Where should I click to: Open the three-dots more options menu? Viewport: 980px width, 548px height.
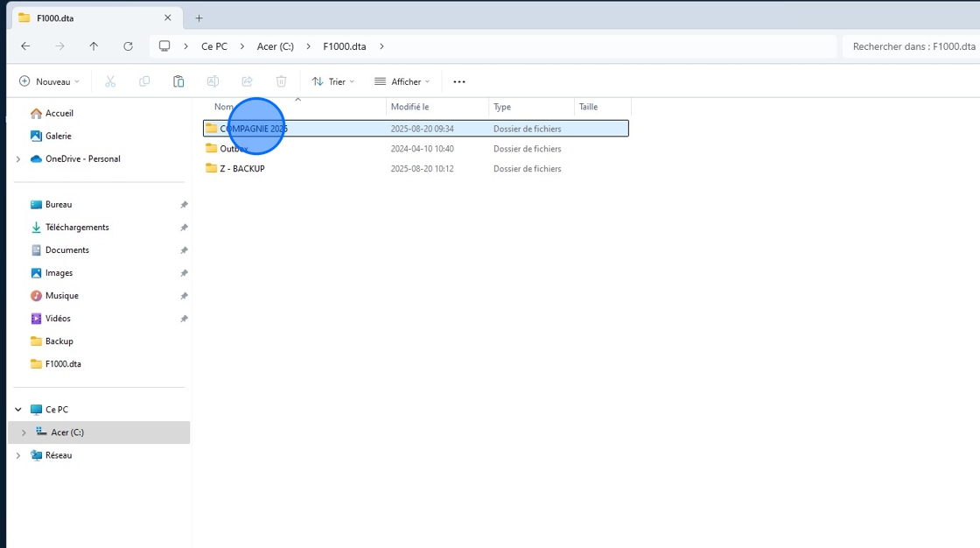[459, 82]
